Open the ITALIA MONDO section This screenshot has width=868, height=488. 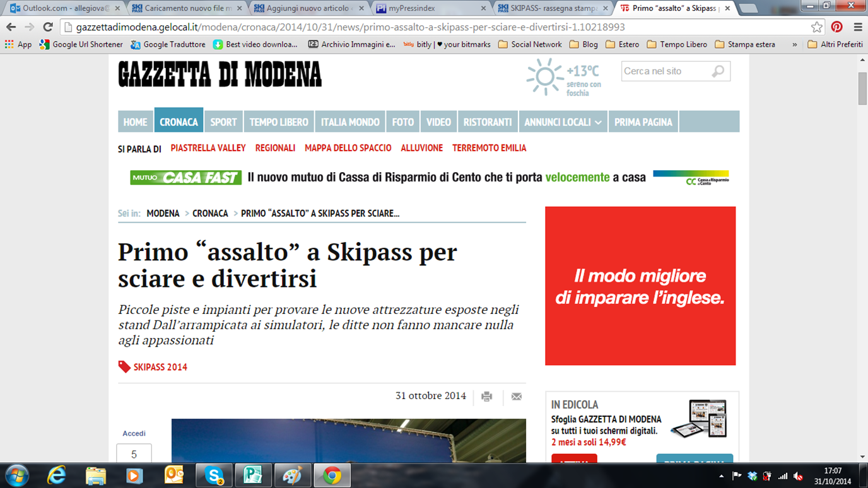[x=350, y=122]
